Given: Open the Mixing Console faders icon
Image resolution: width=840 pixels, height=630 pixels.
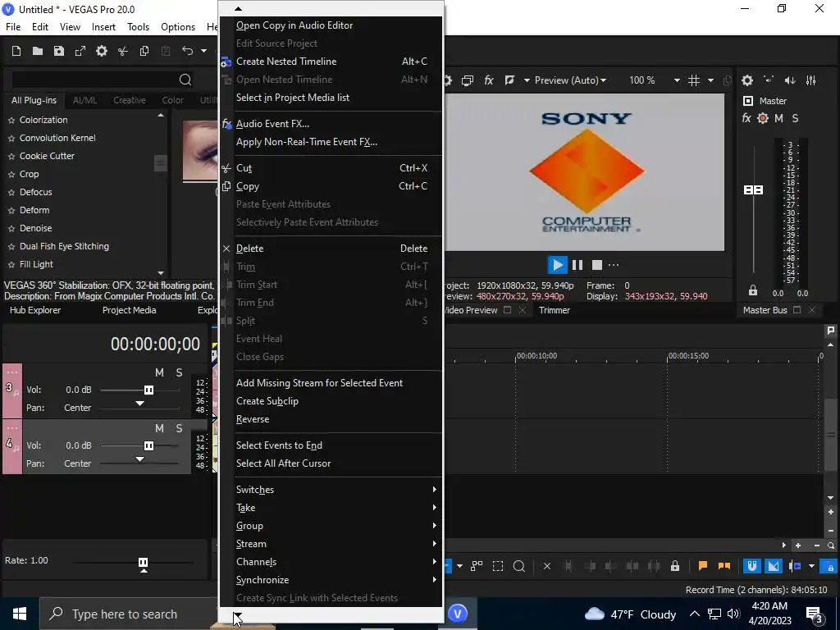Looking at the screenshot, I should (811, 80).
